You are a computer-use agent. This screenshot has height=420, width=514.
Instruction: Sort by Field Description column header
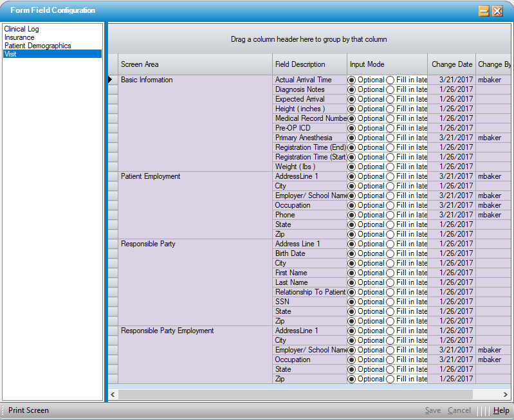[309, 64]
